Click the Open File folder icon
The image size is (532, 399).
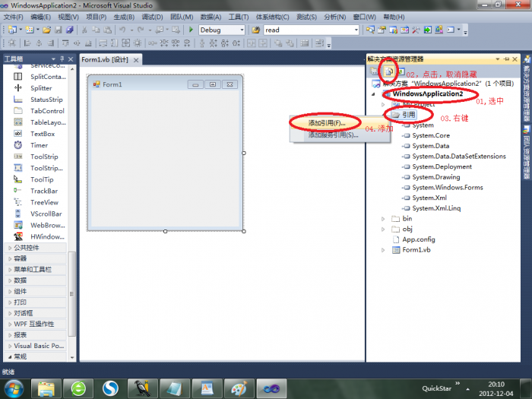pyautogui.click(x=47, y=30)
